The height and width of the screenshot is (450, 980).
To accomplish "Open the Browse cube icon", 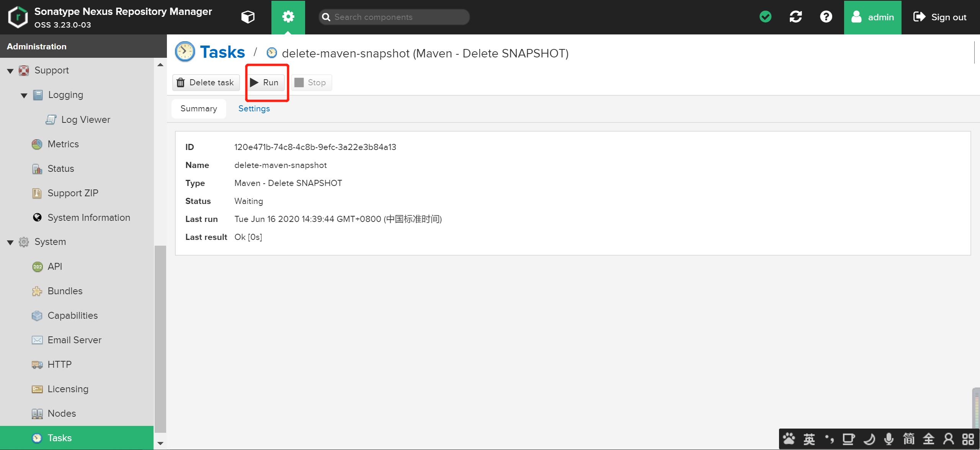I will pyautogui.click(x=248, y=17).
